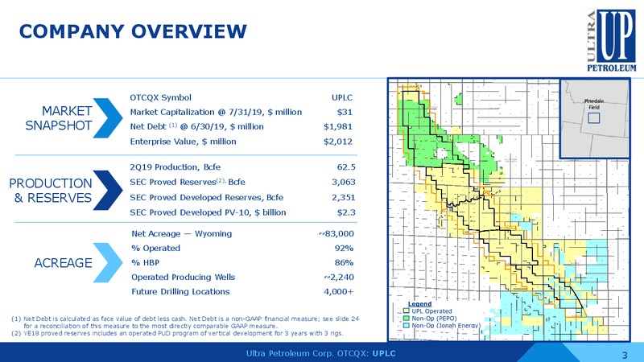Click the Net Debt @ 6/30/19 label

click(x=196, y=127)
